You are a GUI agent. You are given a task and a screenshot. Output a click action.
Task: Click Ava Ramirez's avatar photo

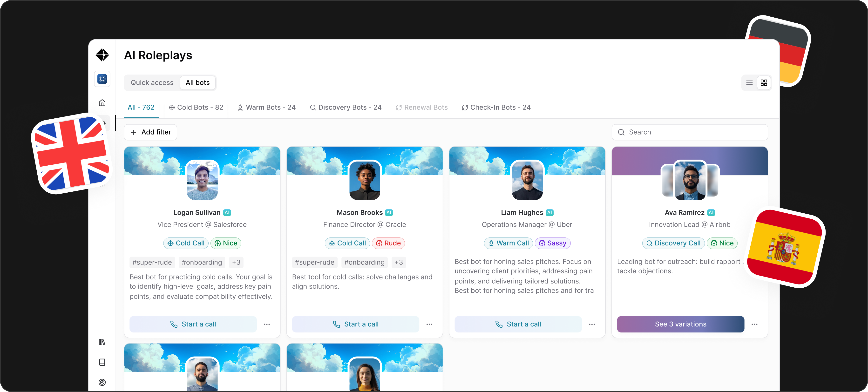click(x=690, y=180)
